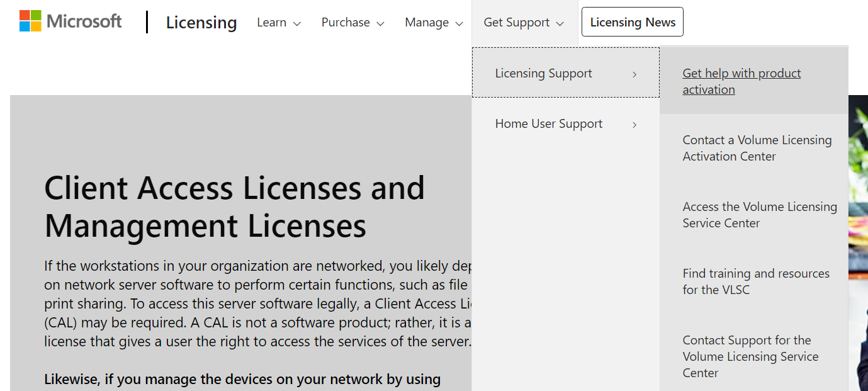The height and width of the screenshot is (391, 868).
Task: Select Licensing Support submenu item
Action: 566,73
